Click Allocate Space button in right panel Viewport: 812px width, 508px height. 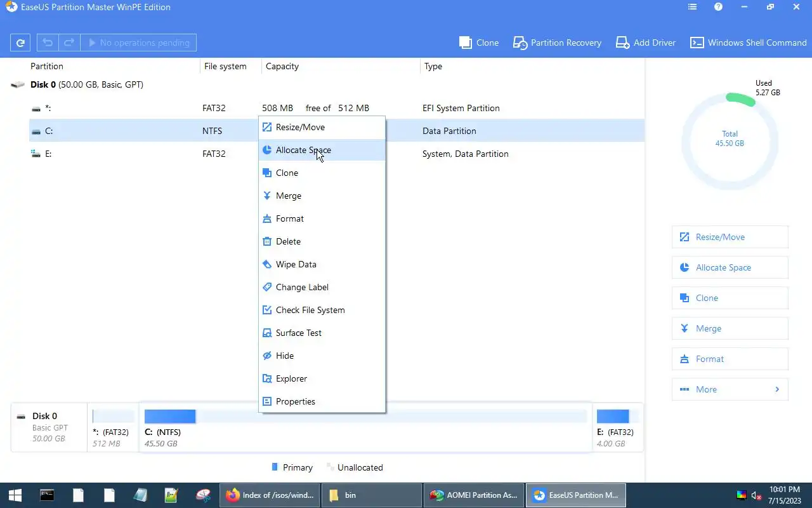click(x=730, y=267)
